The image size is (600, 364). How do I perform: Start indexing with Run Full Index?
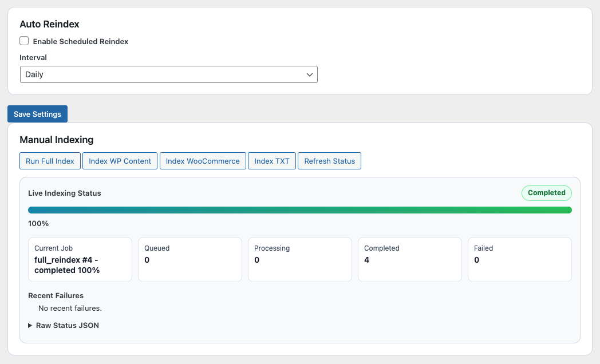coord(50,161)
